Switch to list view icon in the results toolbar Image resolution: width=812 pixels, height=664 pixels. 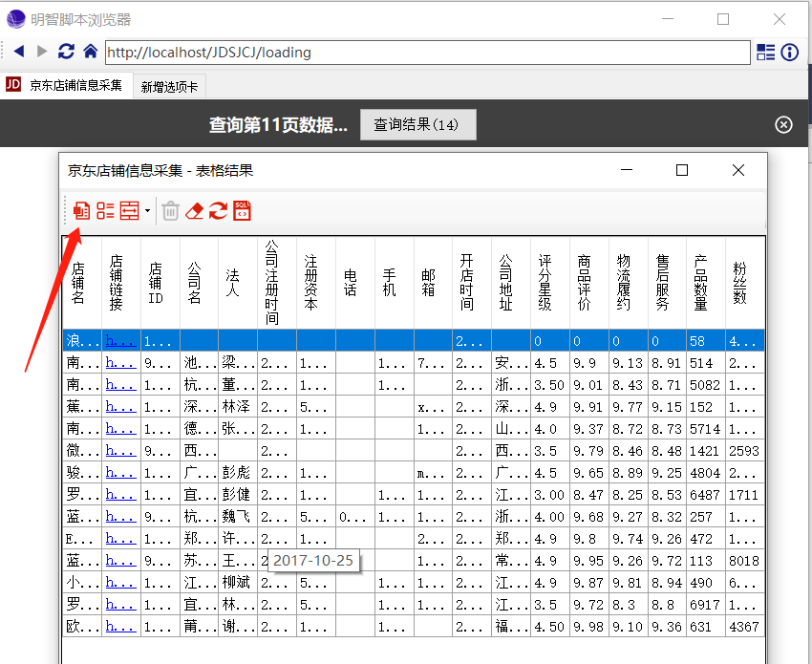coord(106,211)
